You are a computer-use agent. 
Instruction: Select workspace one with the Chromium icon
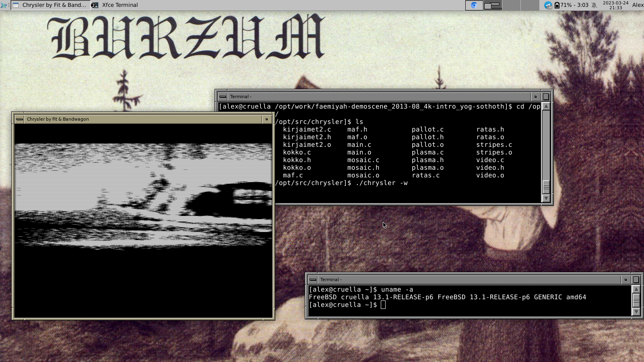(x=474, y=5)
